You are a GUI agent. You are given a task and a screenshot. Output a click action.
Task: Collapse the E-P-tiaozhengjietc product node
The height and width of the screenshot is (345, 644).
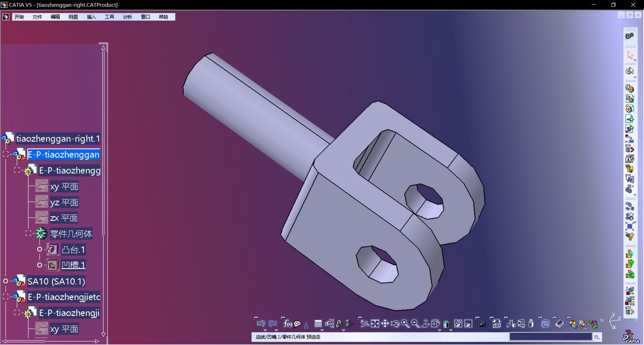click(x=6, y=296)
